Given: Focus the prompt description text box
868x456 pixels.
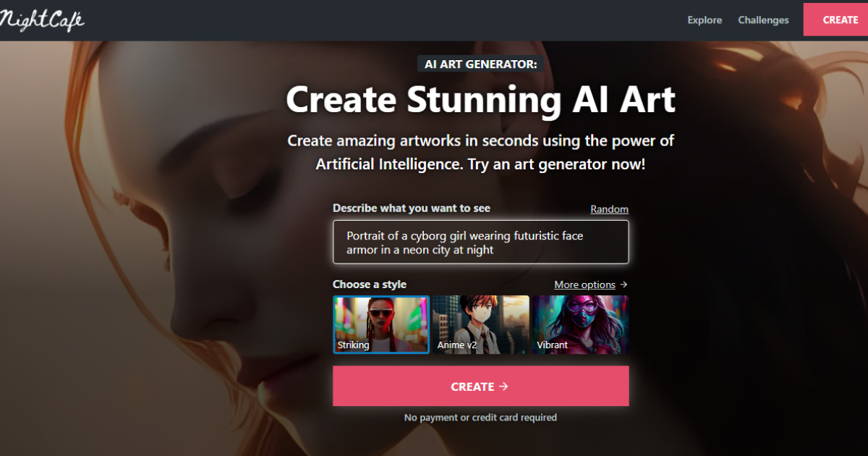Looking at the screenshot, I should [481, 242].
